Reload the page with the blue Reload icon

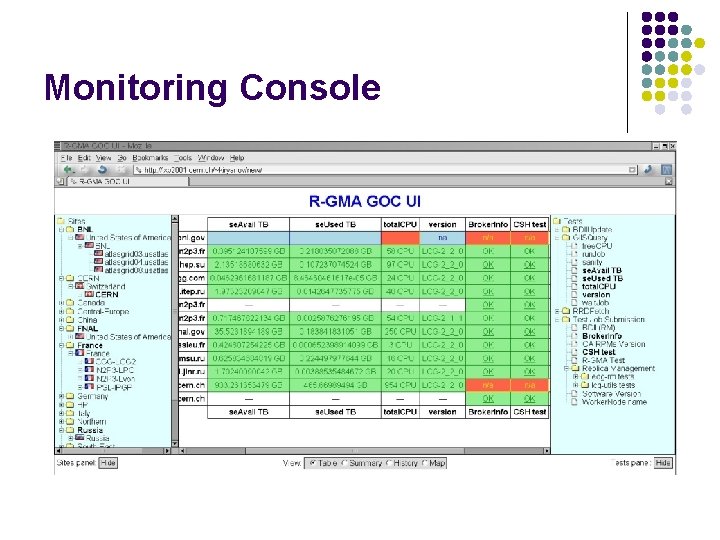102,170
